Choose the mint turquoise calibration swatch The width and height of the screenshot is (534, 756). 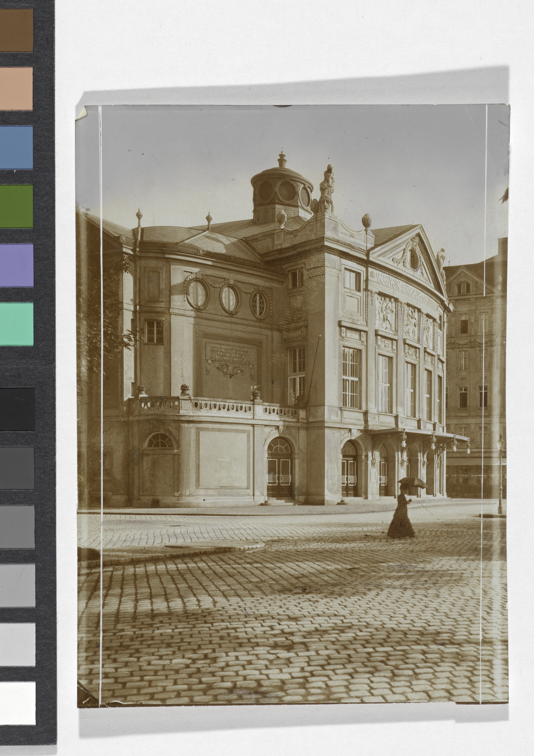click(16, 324)
